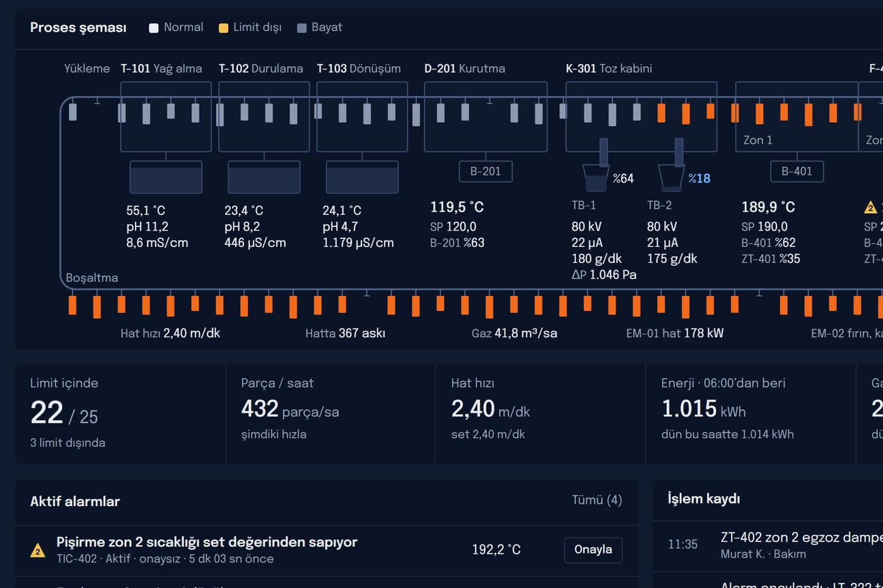883x588 pixels.
Task: Open the B-201 burner box
Action: coord(486,171)
